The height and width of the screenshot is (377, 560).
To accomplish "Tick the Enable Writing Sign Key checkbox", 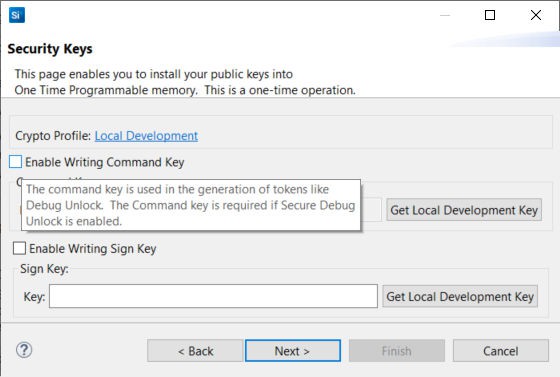I will click(19, 248).
